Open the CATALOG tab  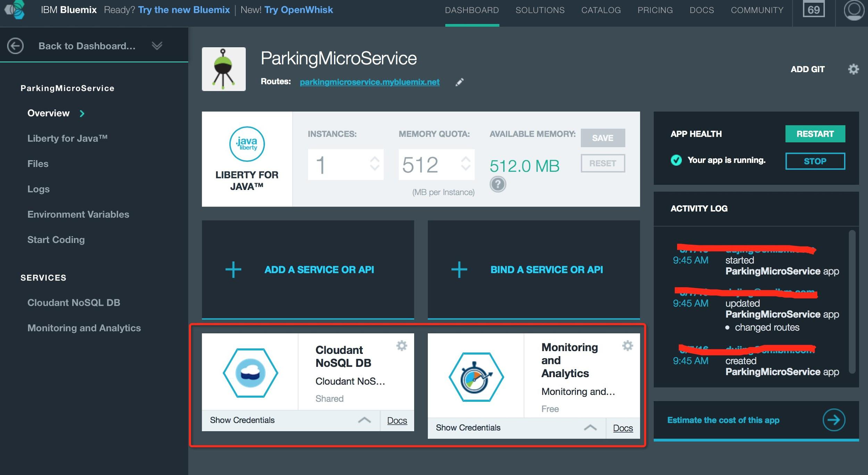601,10
